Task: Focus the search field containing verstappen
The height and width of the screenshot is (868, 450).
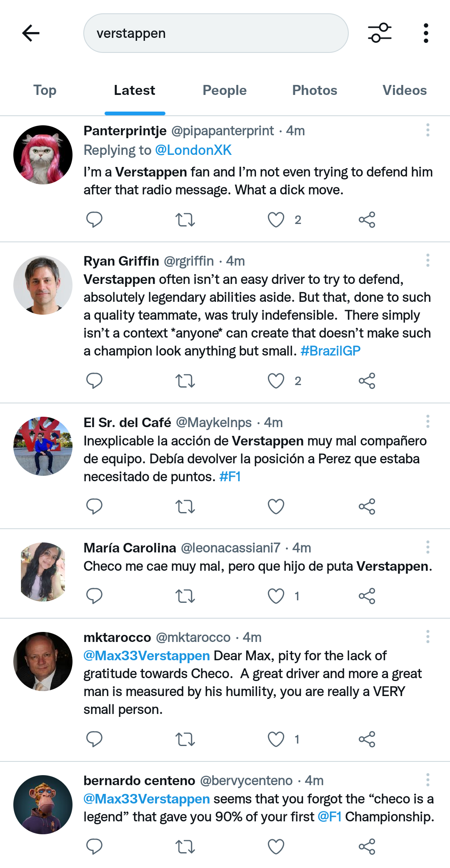Action: 216,33
